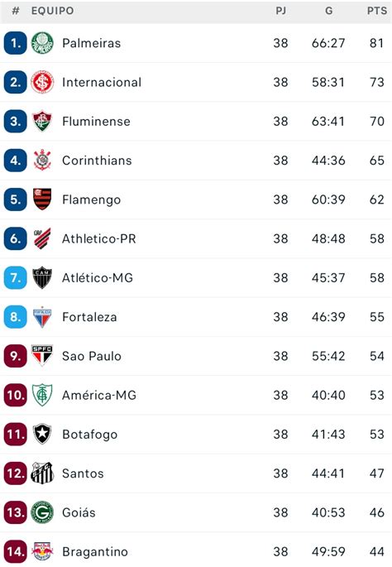Open the Fluminense team logo
Viewport: 392px width, 567px height.
[x=42, y=121]
